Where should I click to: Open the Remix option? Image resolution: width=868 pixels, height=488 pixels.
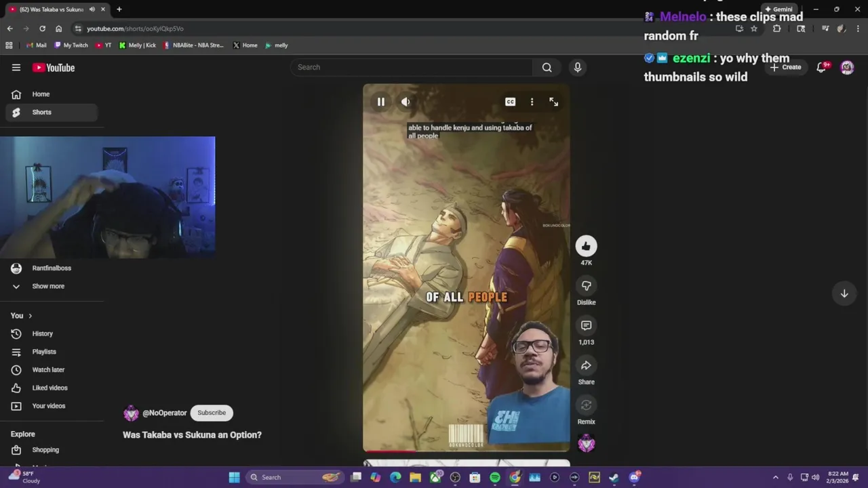point(587,405)
